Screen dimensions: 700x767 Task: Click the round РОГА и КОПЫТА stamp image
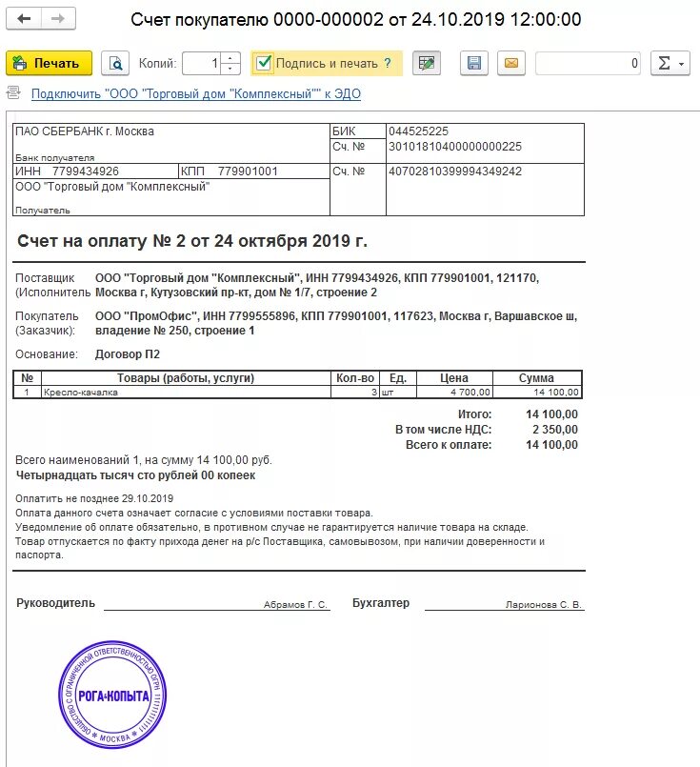[x=112, y=695]
